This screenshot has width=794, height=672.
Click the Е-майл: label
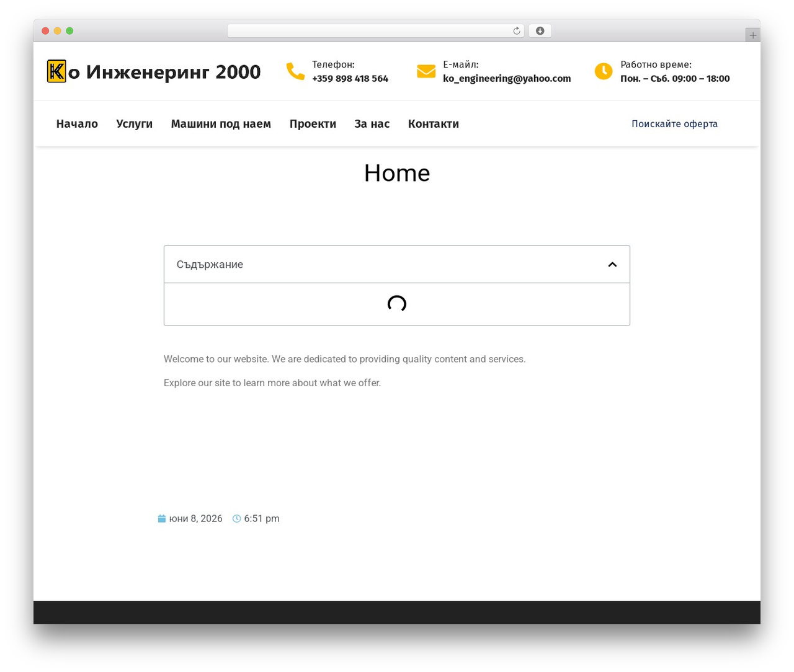(x=461, y=64)
